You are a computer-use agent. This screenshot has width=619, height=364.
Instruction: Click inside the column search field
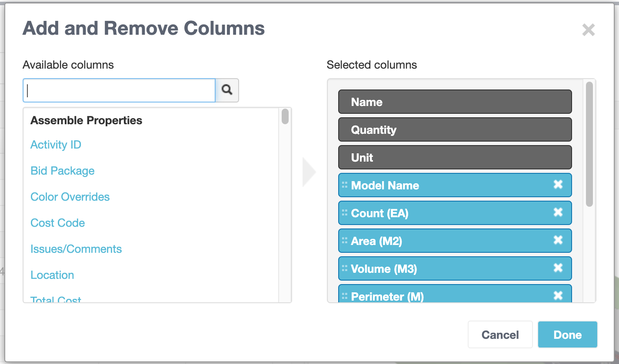(x=117, y=90)
